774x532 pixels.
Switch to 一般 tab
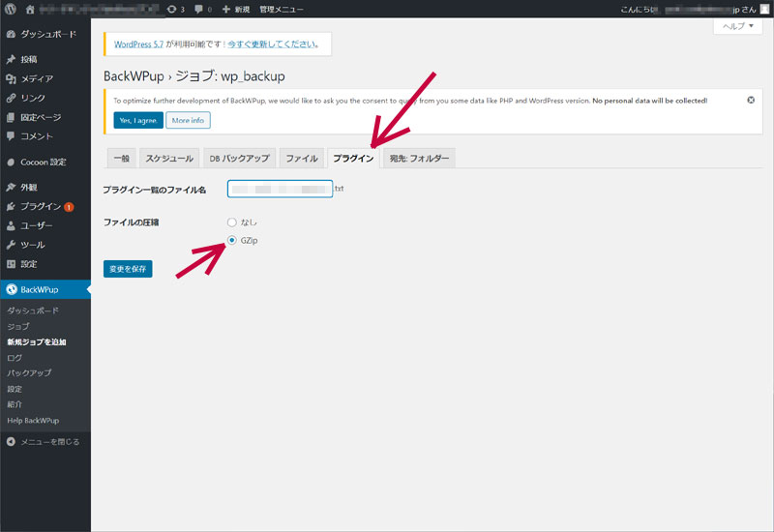[x=122, y=159]
